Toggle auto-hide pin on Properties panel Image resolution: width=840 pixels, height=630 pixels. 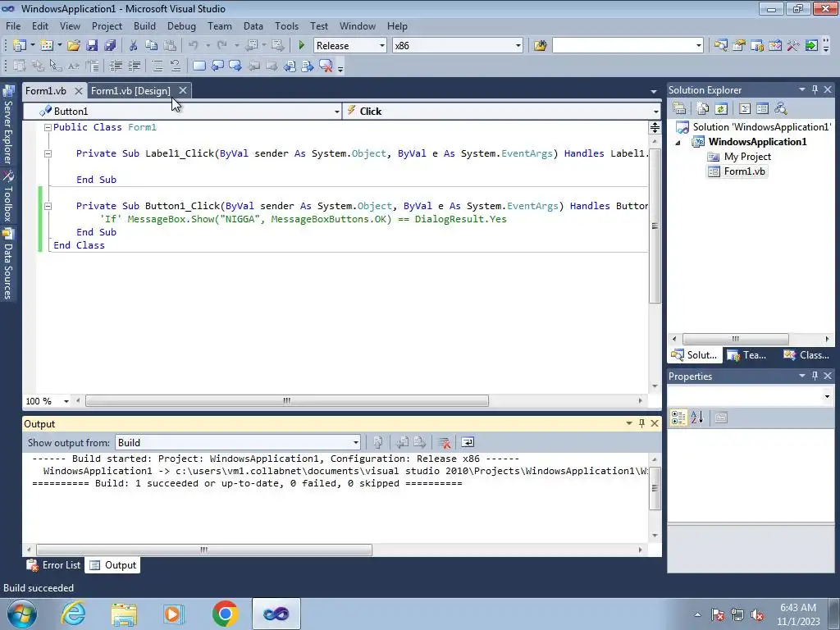pyautogui.click(x=815, y=376)
